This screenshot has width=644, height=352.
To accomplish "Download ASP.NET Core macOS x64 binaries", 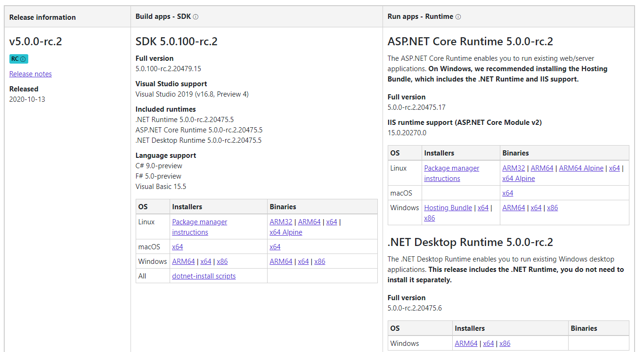I will (x=508, y=193).
